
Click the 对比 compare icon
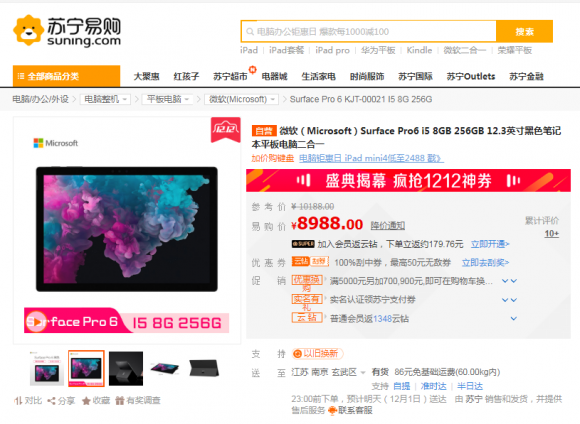18,400
